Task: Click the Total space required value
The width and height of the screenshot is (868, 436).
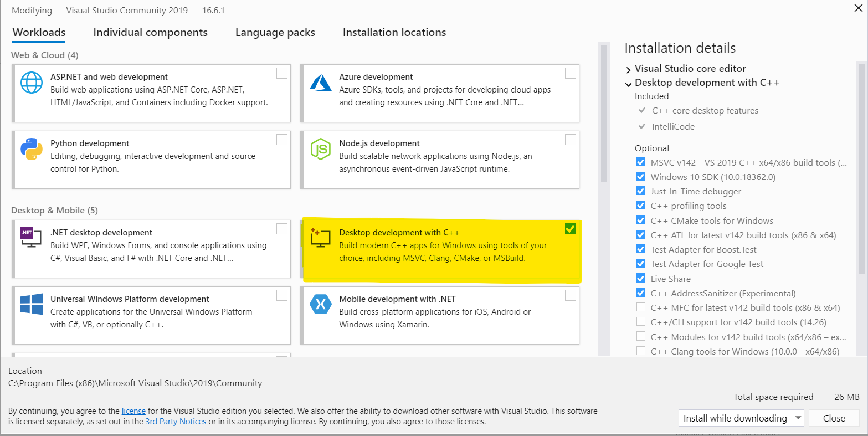Action: (847, 397)
